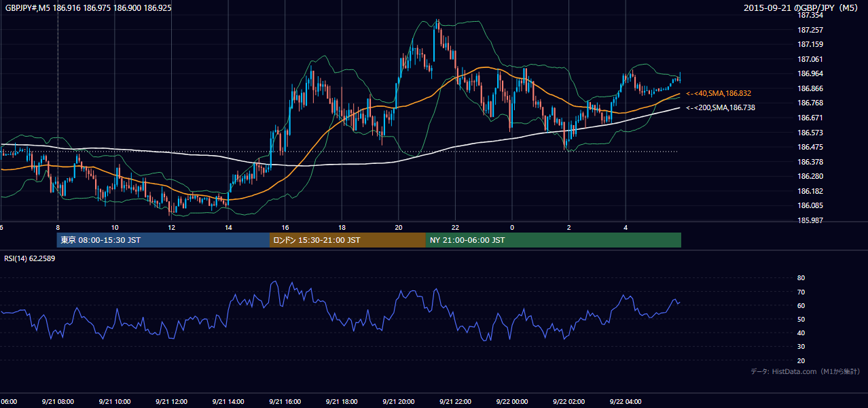Select the NY 21:00-06:00 JST session bar

point(554,240)
